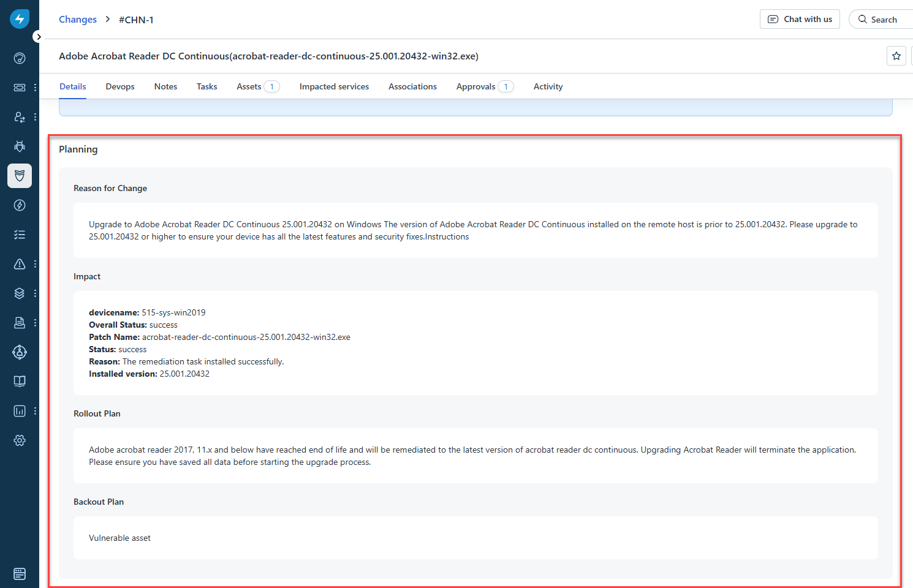
Task: Open the support lifebuoy person icon
Action: point(20,352)
